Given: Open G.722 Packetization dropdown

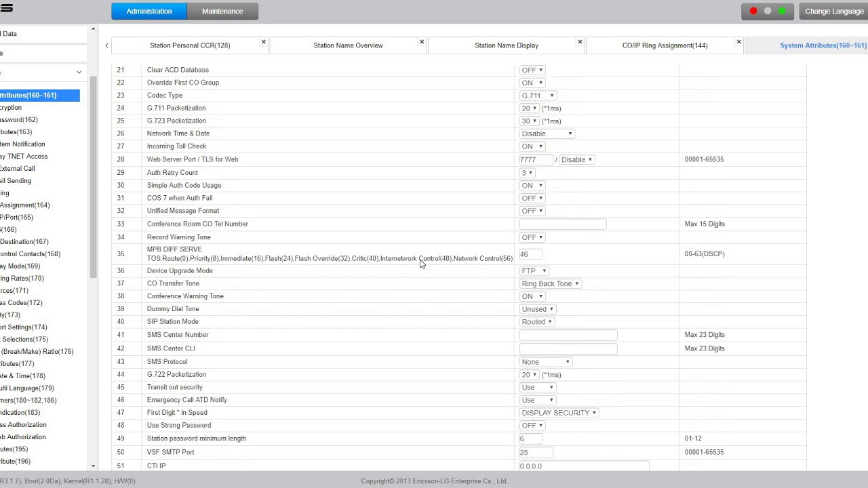Looking at the screenshot, I should pos(529,375).
